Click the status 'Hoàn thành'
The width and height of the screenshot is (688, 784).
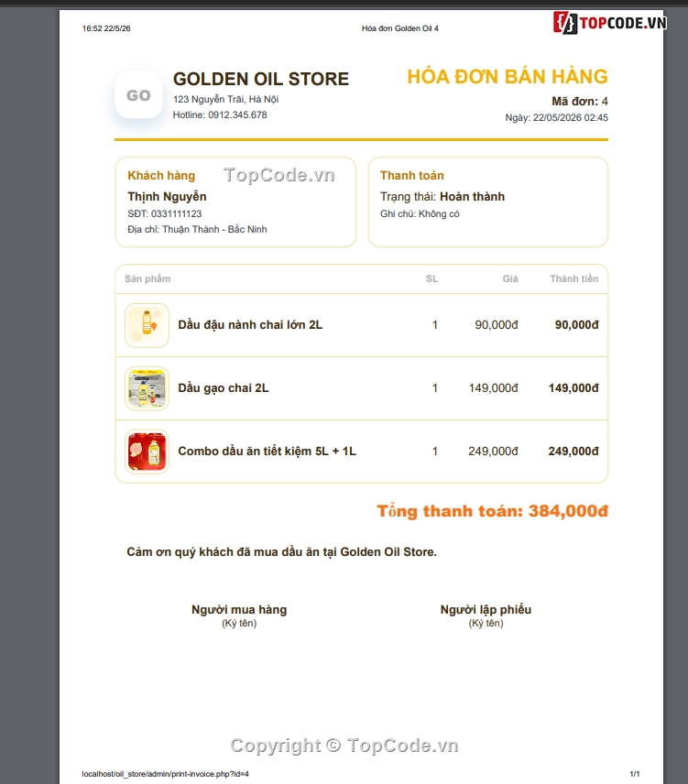[x=472, y=197]
